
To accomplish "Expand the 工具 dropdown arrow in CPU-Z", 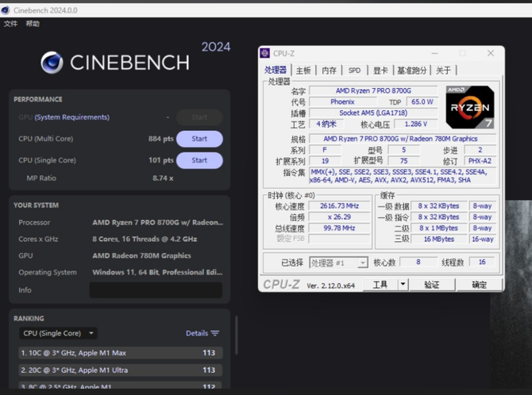I will tap(403, 284).
